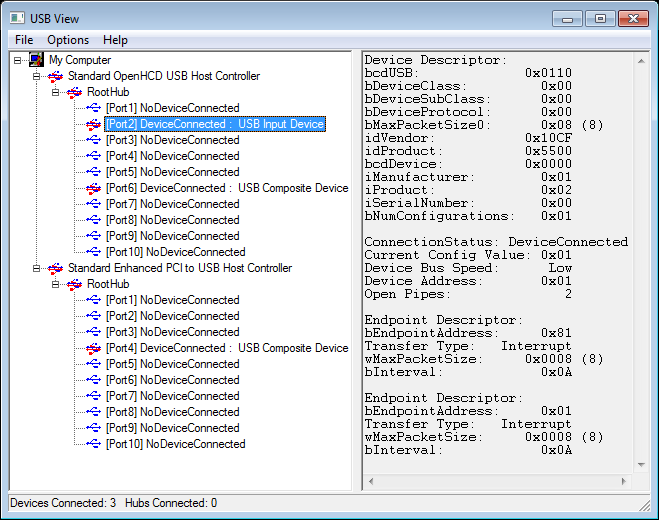Click the scroll up arrow in descriptor pane

coord(641,61)
